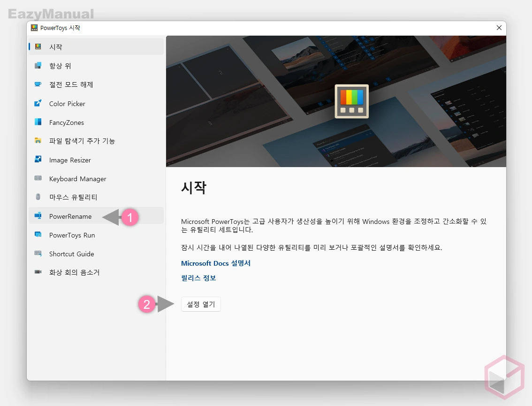Screen dimensions: 532x406
Task: Click the PowerToys icon in title bar
Action: [34, 28]
